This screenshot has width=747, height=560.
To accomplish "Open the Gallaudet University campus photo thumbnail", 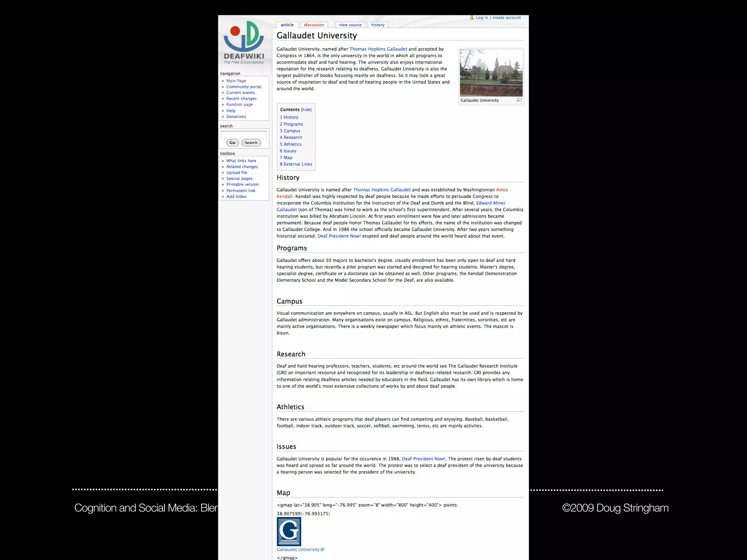I will (491, 73).
